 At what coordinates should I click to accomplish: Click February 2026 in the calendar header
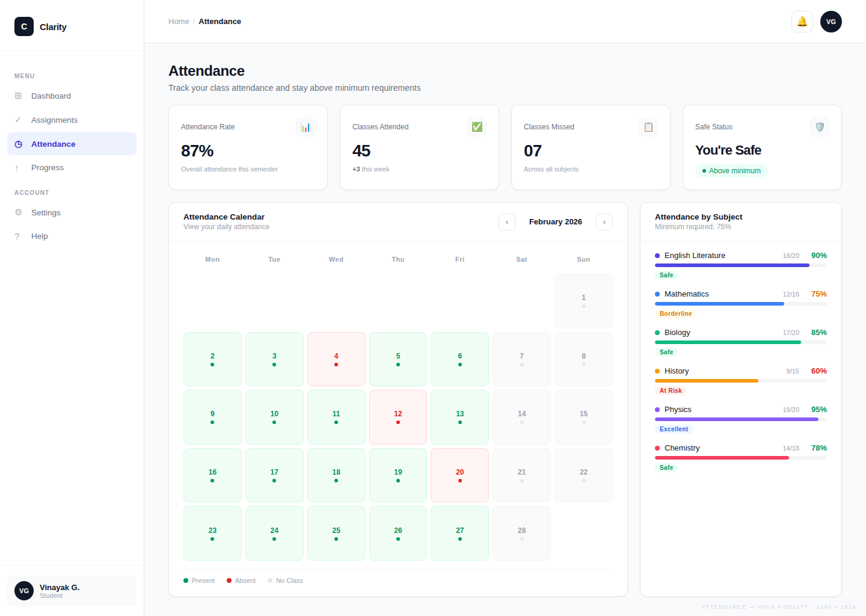click(555, 221)
